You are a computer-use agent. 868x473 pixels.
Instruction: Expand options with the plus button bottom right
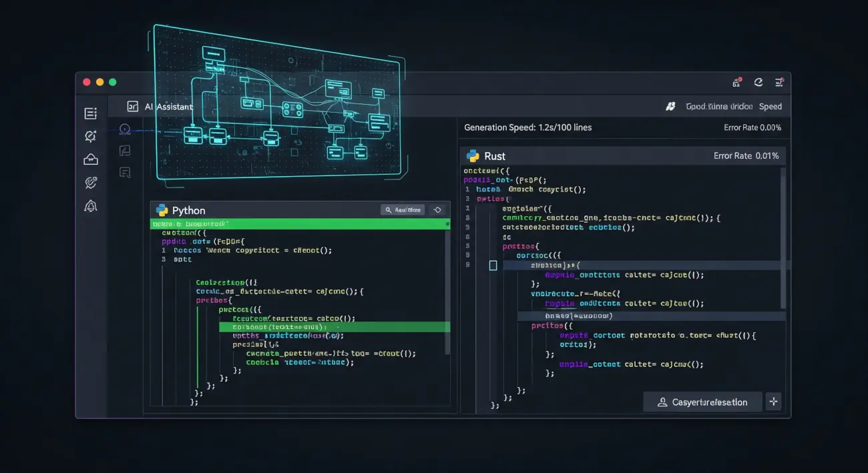click(x=773, y=402)
